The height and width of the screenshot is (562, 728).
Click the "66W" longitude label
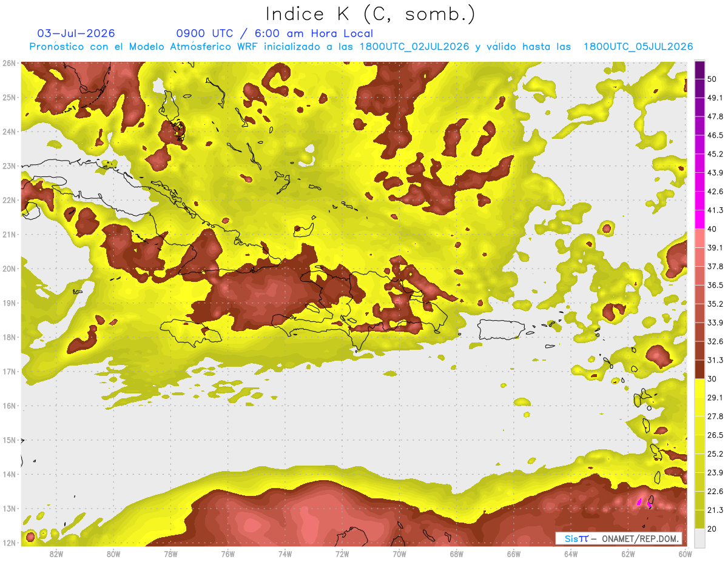[514, 554]
